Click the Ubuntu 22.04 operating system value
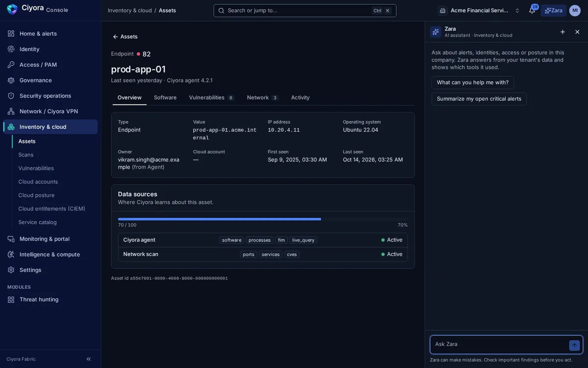 point(361,130)
